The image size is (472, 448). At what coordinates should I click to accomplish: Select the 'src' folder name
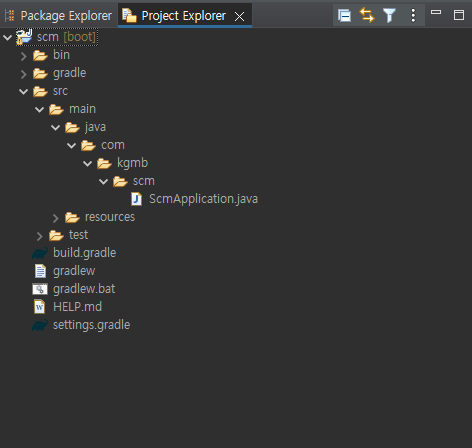pyautogui.click(x=60, y=91)
